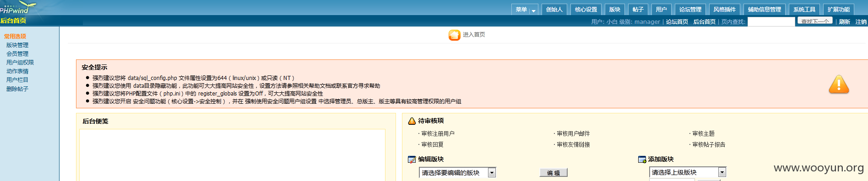Click the 注销 logout link
The width and height of the screenshot is (868, 181).
click(x=861, y=22)
